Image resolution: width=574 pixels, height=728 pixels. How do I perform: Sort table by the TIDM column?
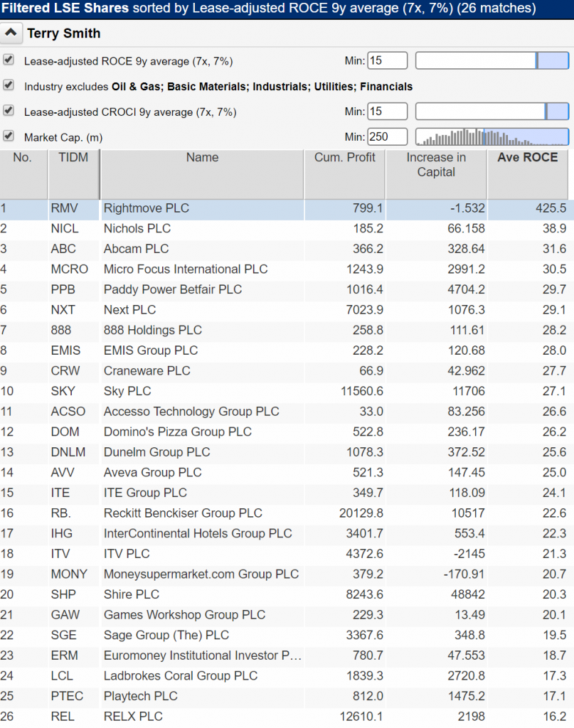pyautogui.click(x=73, y=175)
